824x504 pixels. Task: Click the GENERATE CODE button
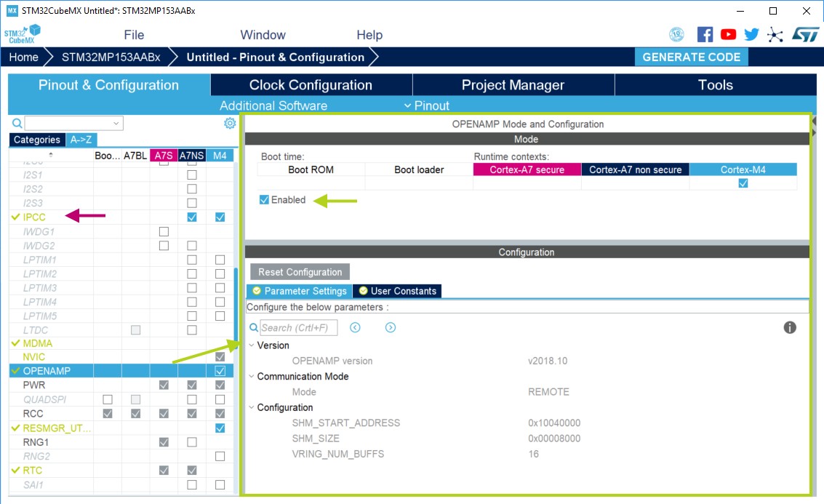(692, 57)
